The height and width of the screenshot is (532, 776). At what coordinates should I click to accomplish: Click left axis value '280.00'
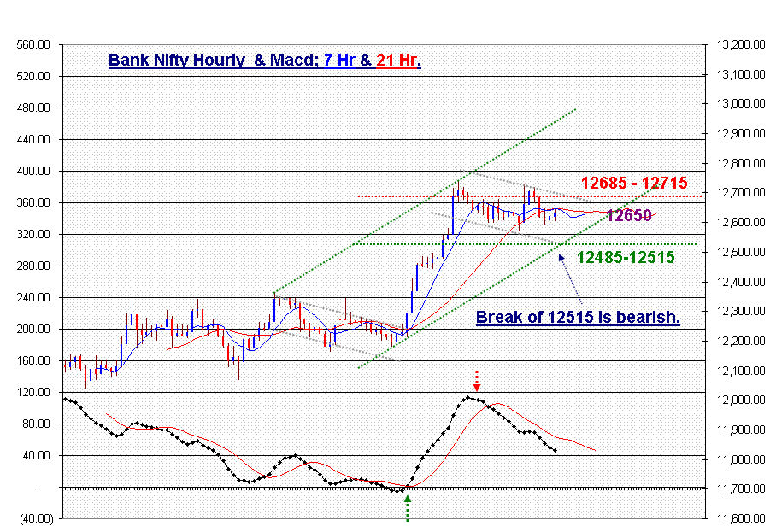point(33,266)
